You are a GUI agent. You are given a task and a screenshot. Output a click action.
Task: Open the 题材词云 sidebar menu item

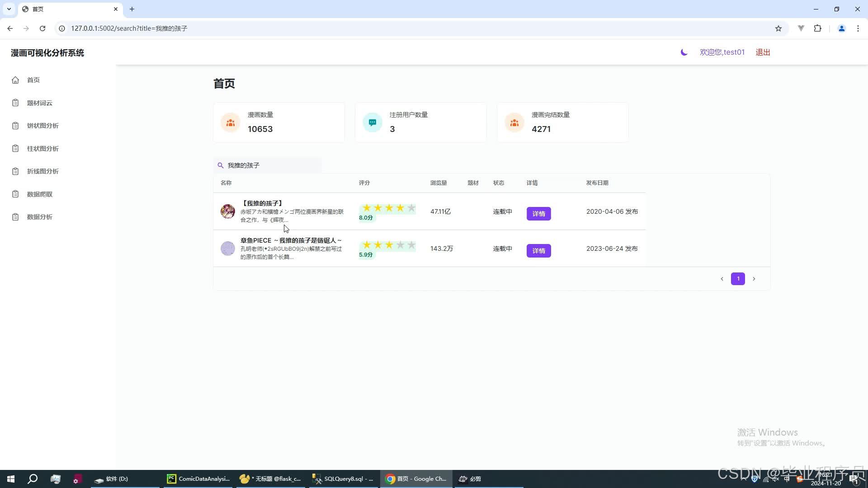[39, 103]
